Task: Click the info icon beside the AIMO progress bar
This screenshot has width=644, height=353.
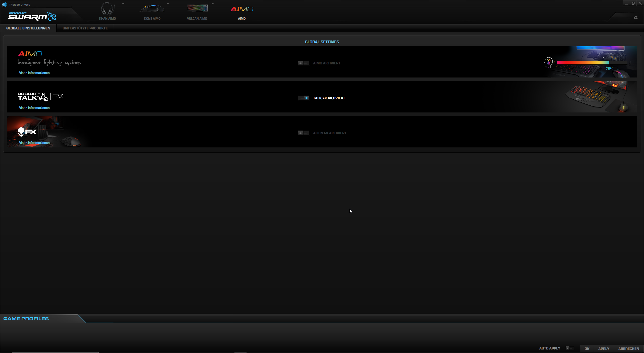Action: tap(630, 63)
